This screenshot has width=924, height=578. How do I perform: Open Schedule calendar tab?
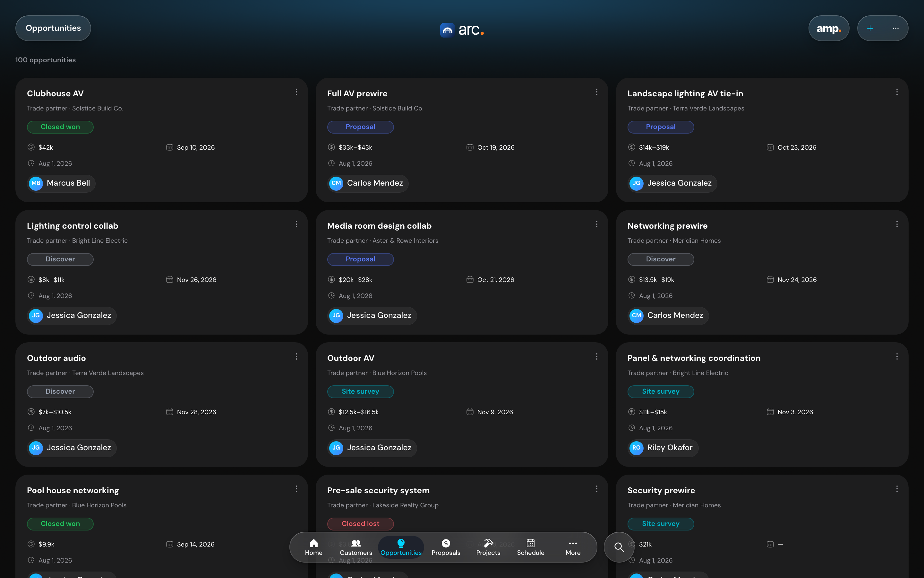point(530,547)
